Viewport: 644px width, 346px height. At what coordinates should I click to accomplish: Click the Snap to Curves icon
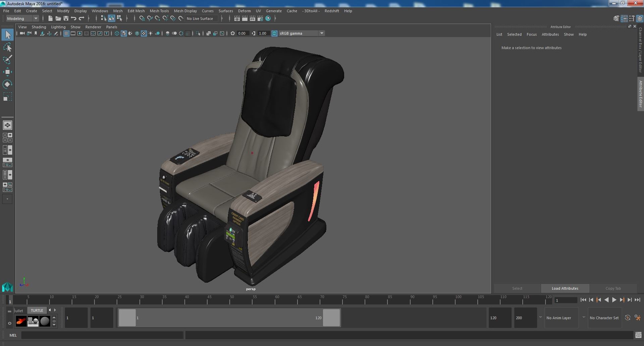150,18
